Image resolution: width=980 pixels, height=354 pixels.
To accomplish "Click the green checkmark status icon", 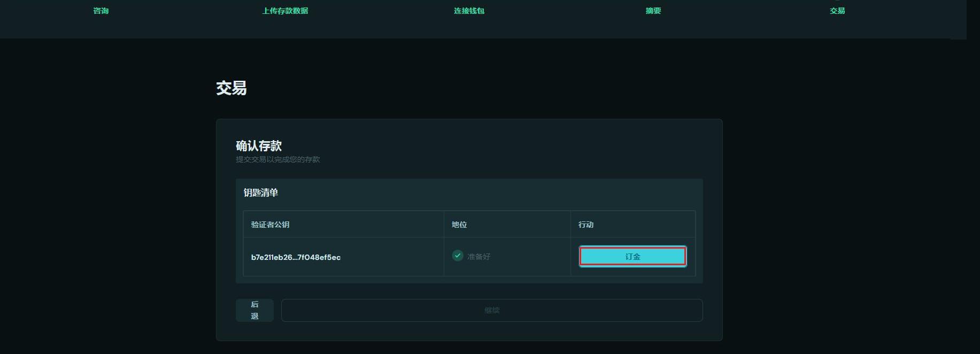I will pyautogui.click(x=458, y=256).
